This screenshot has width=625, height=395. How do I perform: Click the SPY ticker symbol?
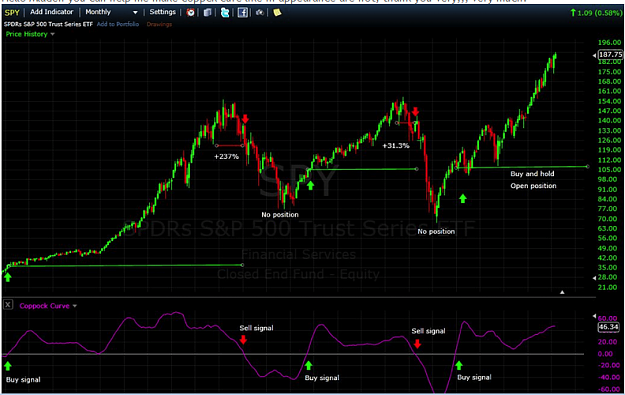(12, 12)
